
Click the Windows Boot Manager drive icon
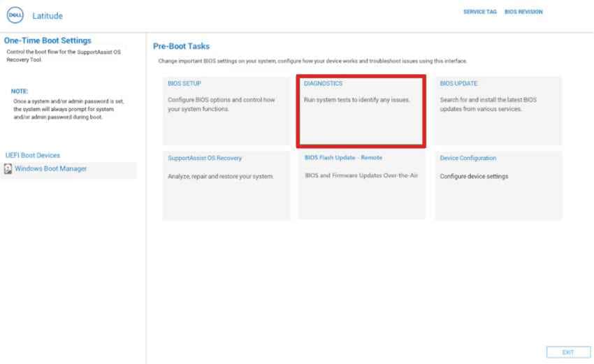8,168
